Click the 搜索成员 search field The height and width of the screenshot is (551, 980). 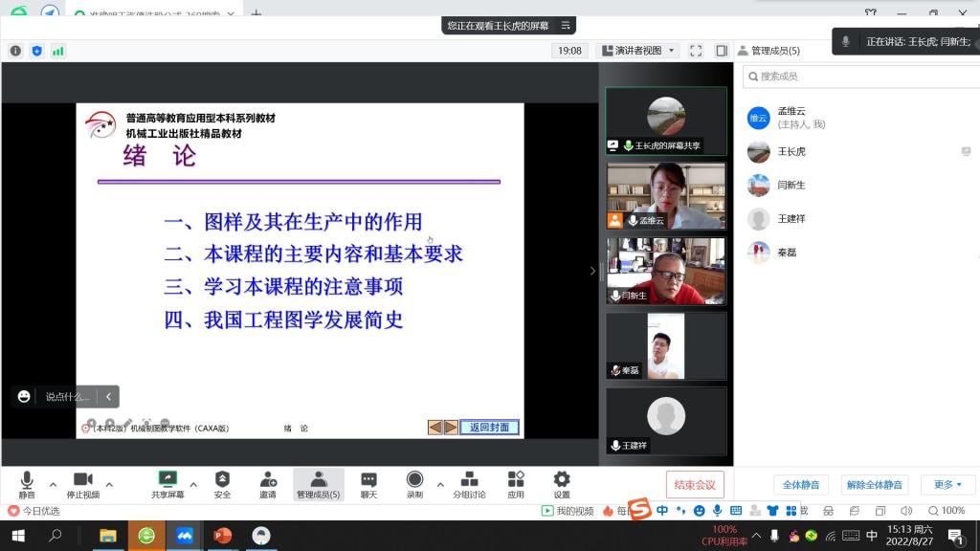pyautogui.click(x=857, y=77)
